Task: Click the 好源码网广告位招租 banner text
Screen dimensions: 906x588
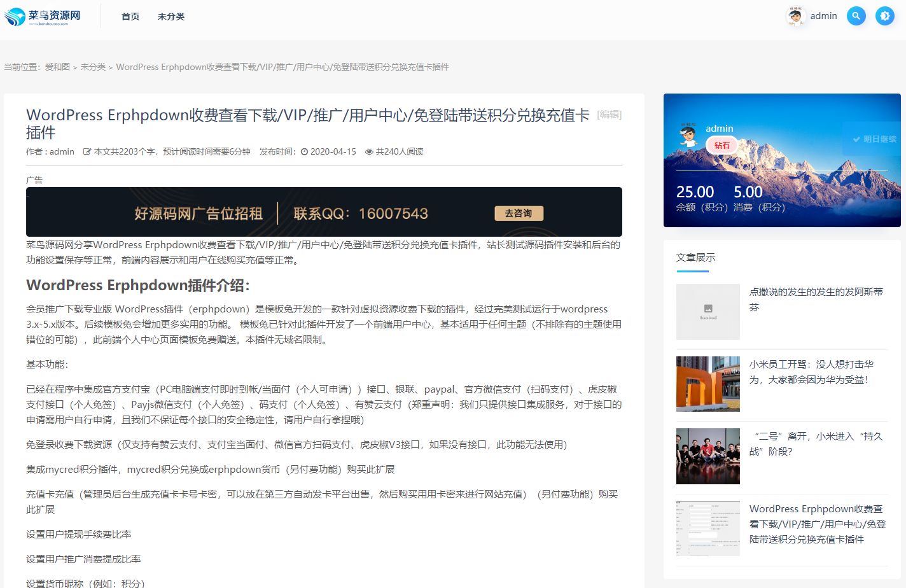Action: pos(199,213)
